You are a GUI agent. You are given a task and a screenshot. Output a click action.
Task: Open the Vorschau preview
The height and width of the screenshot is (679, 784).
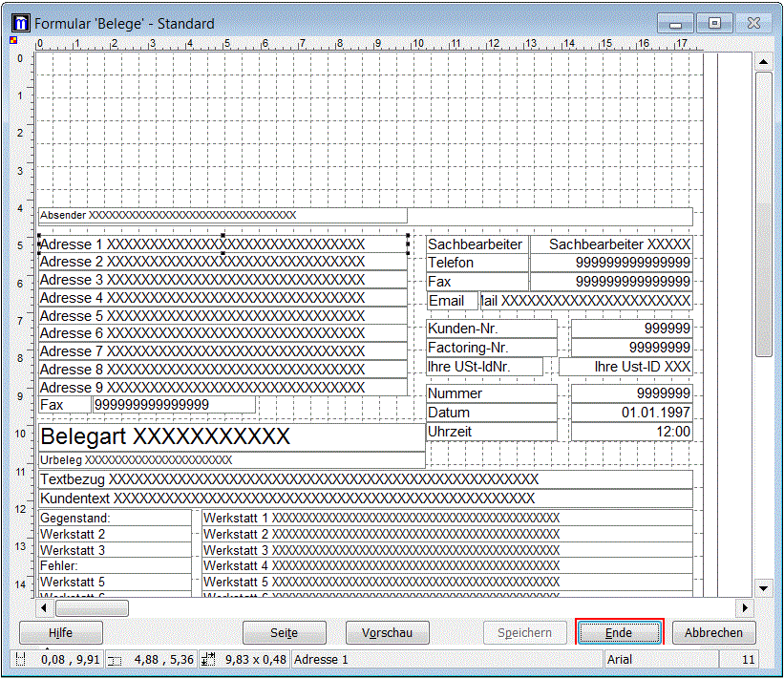[388, 633]
